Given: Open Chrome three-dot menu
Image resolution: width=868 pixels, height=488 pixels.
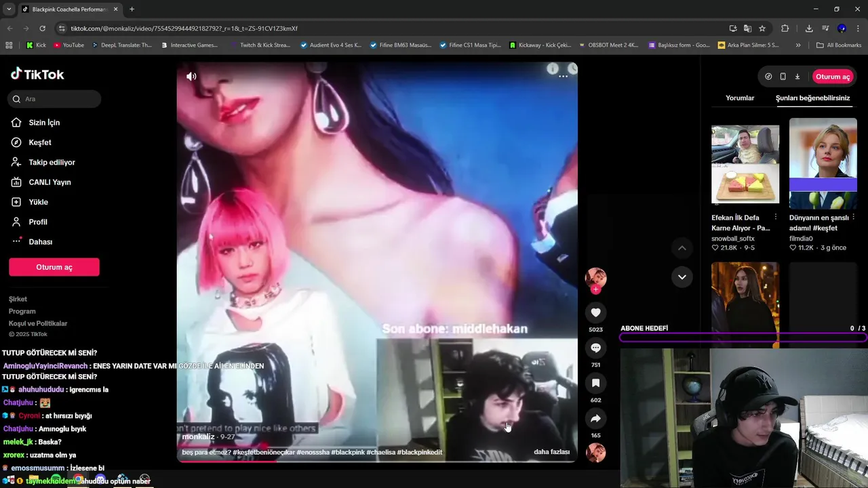Looking at the screenshot, I should (858, 28).
